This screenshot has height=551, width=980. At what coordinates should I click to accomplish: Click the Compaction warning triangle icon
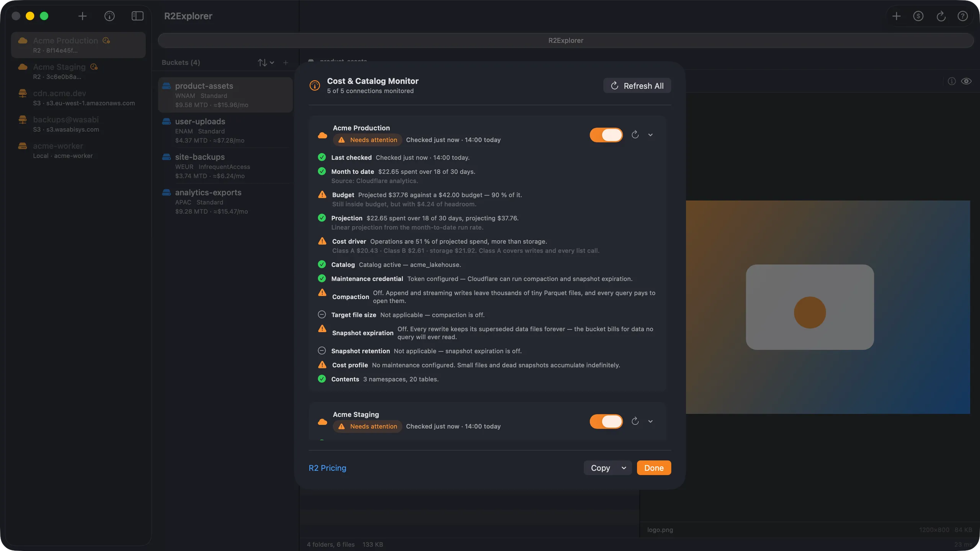[x=322, y=293]
